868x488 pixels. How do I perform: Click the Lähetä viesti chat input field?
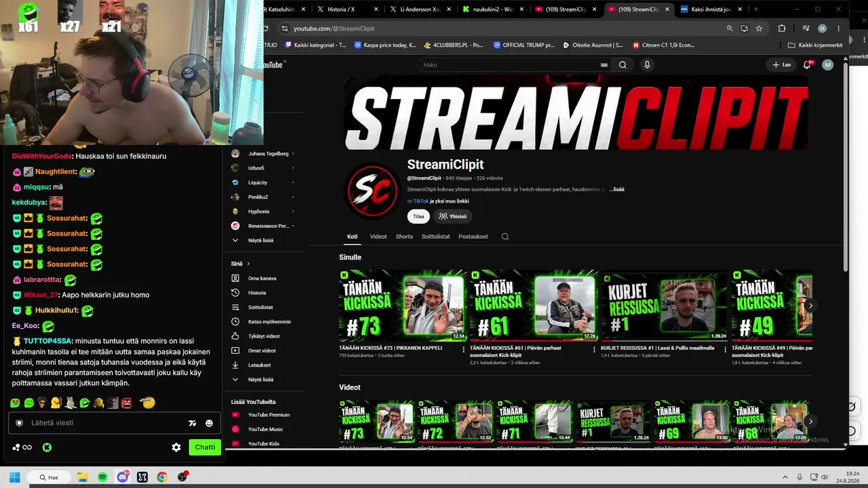(x=114, y=423)
